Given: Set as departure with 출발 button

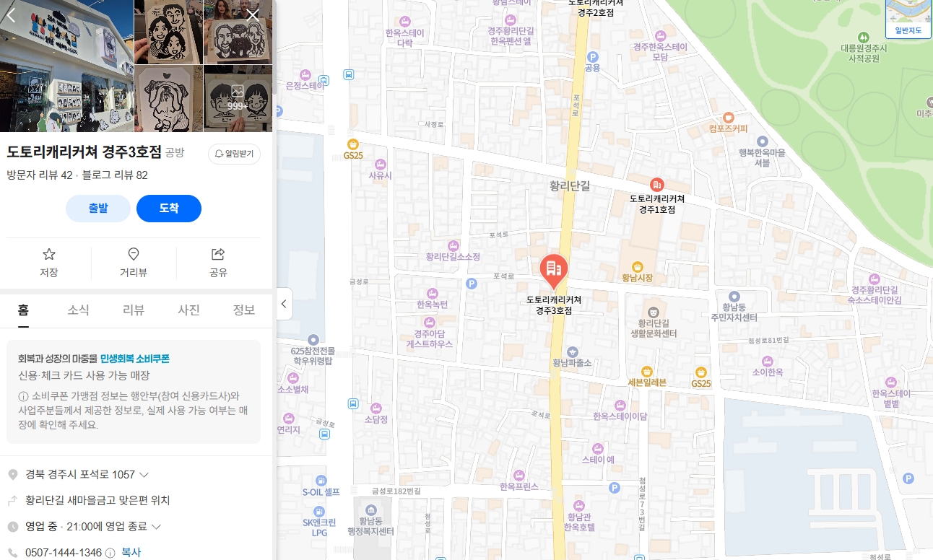Looking at the screenshot, I should pos(98,209).
